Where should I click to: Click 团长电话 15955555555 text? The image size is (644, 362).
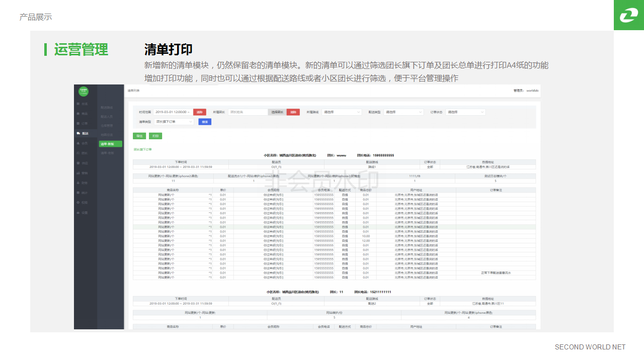(375, 155)
